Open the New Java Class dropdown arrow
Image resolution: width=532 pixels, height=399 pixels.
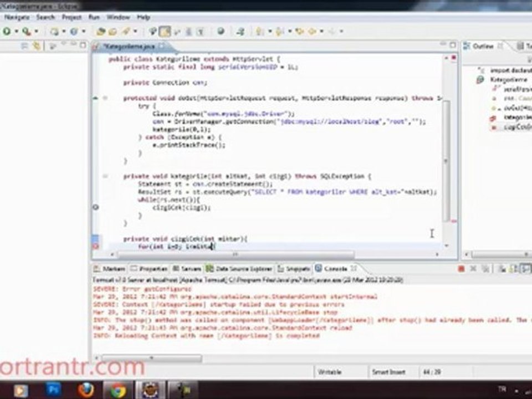(x=84, y=32)
